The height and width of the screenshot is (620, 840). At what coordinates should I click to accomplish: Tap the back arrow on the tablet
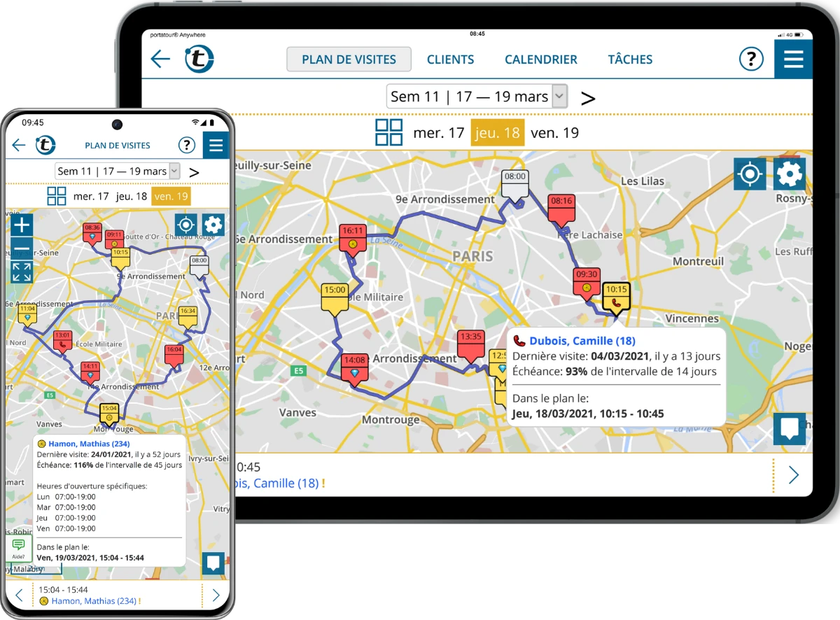point(160,59)
